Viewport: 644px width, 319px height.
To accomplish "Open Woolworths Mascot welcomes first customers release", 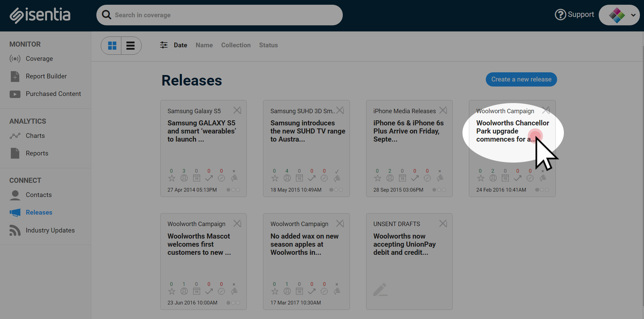I will click(199, 244).
